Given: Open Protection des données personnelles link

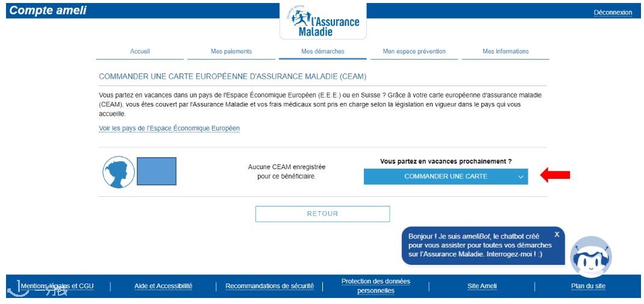Looking at the screenshot, I should tap(376, 286).
